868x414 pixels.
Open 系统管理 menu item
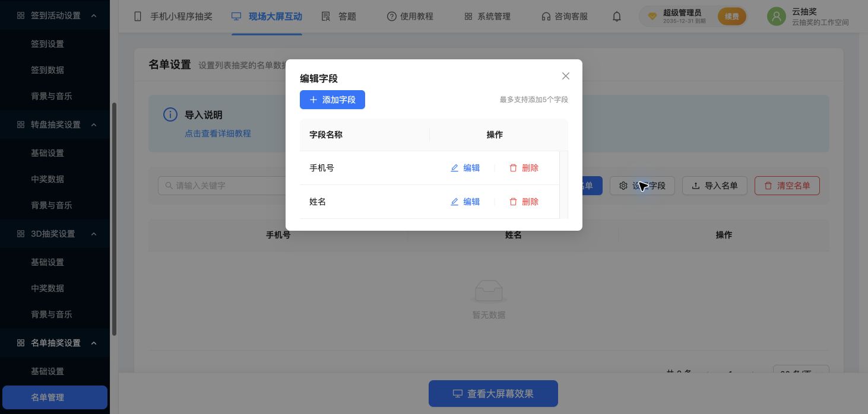click(487, 17)
